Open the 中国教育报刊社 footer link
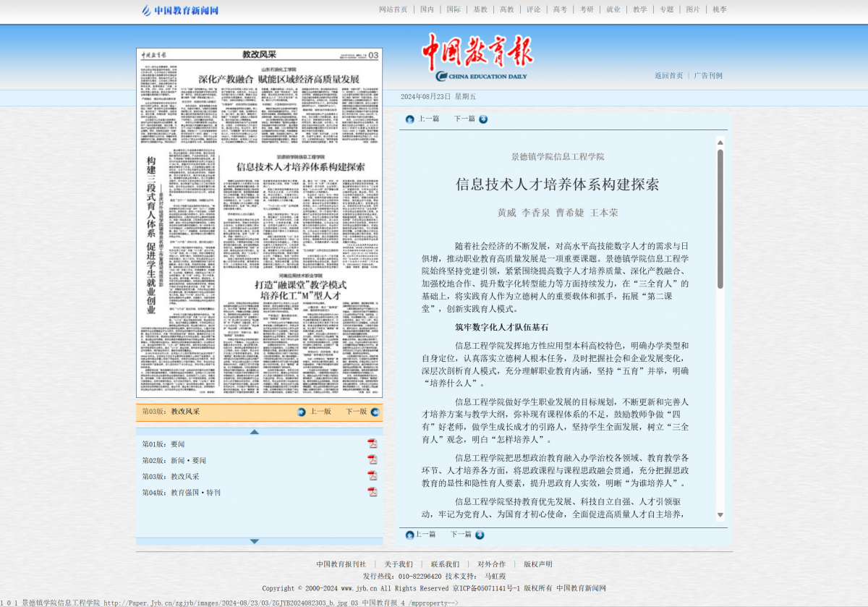Viewport: 868px width, 607px height. click(341, 564)
